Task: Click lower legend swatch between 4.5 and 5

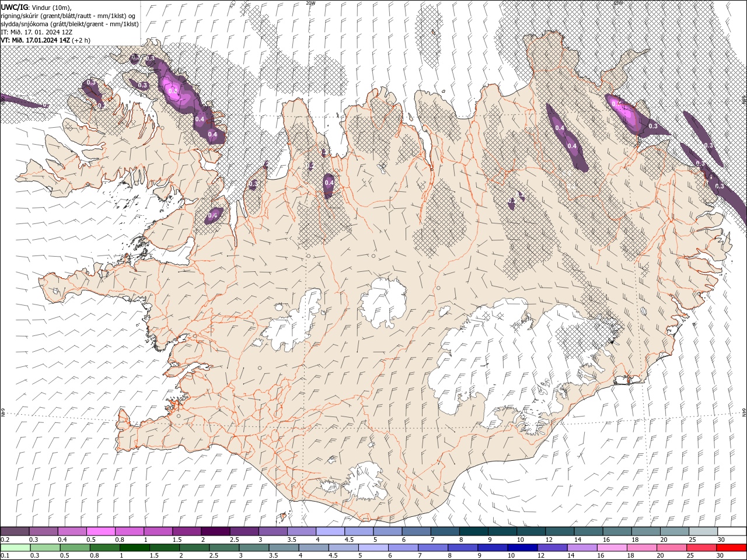Action: 343,548
